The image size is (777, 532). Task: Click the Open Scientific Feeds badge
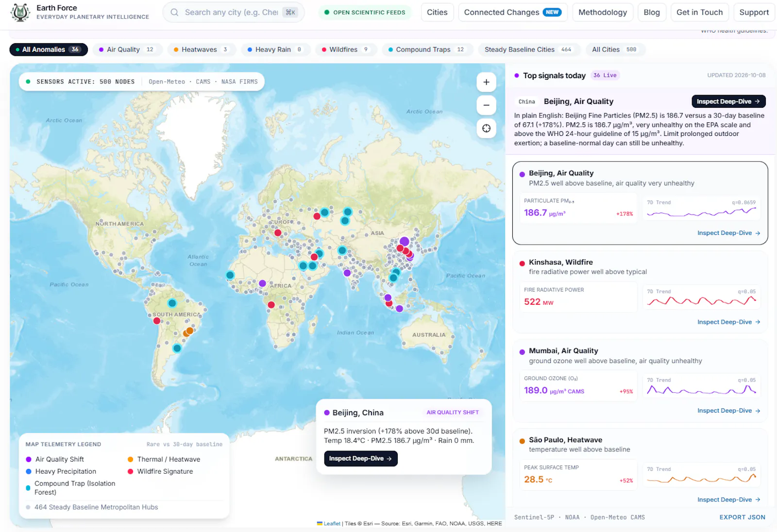coord(365,12)
